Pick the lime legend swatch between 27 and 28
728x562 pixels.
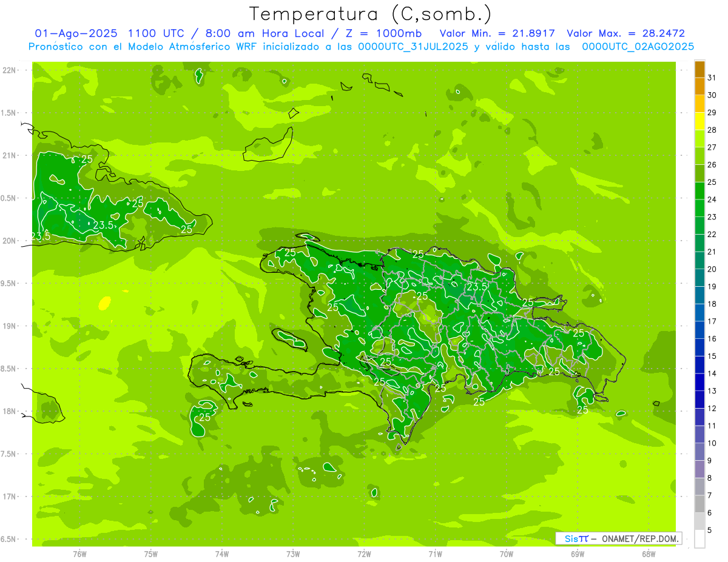click(700, 139)
